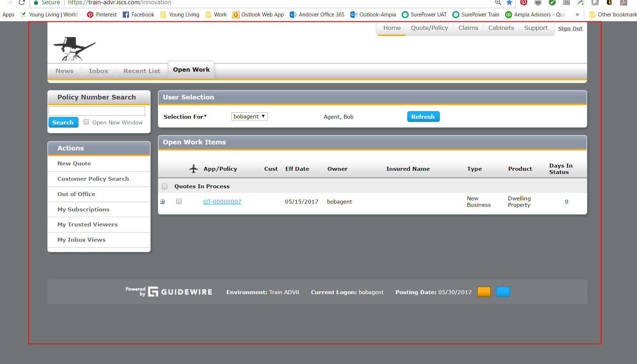Select the checkbox for quote QT-00000007

tap(179, 201)
